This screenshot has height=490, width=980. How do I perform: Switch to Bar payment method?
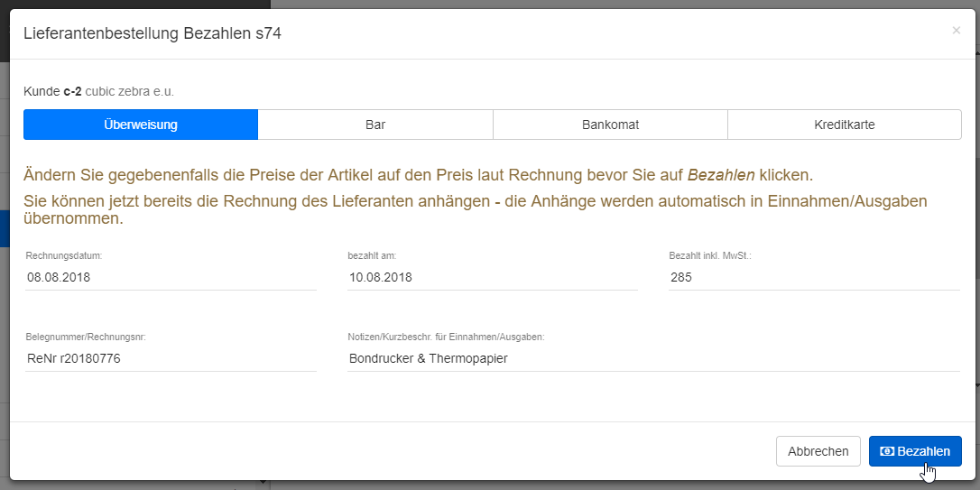tap(375, 125)
